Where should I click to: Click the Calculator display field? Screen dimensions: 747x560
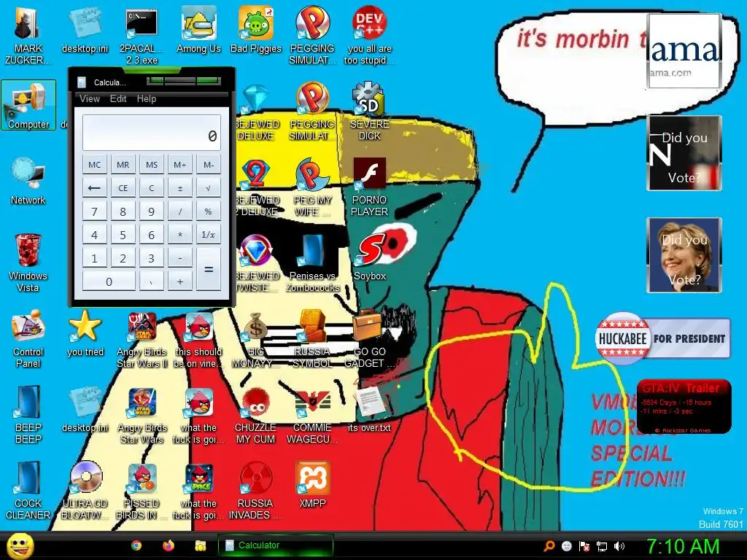coord(152,133)
